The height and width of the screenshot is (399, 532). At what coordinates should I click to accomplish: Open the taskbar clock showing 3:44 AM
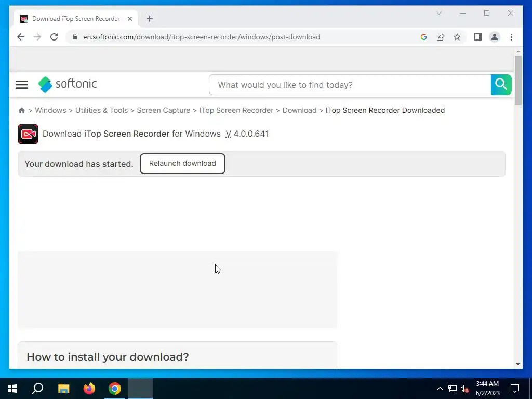[x=487, y=389]
